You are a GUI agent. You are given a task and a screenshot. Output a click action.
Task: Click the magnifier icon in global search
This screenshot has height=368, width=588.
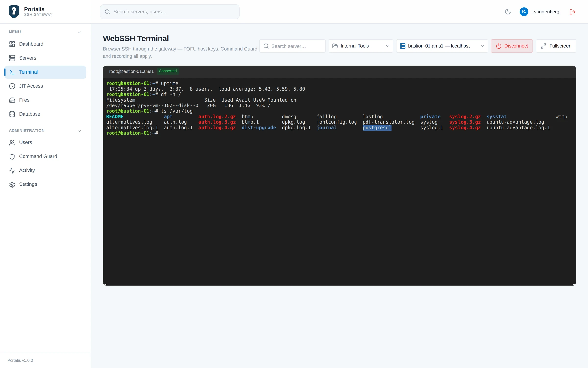pos(107,12)
